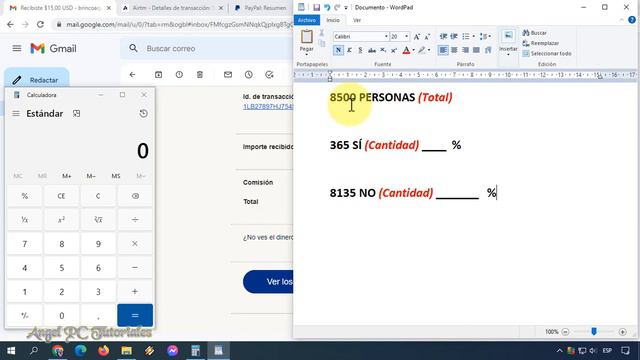The image size is (640, 360).
Task: Center text in WordPad
Action: click(x=454, y=50)
